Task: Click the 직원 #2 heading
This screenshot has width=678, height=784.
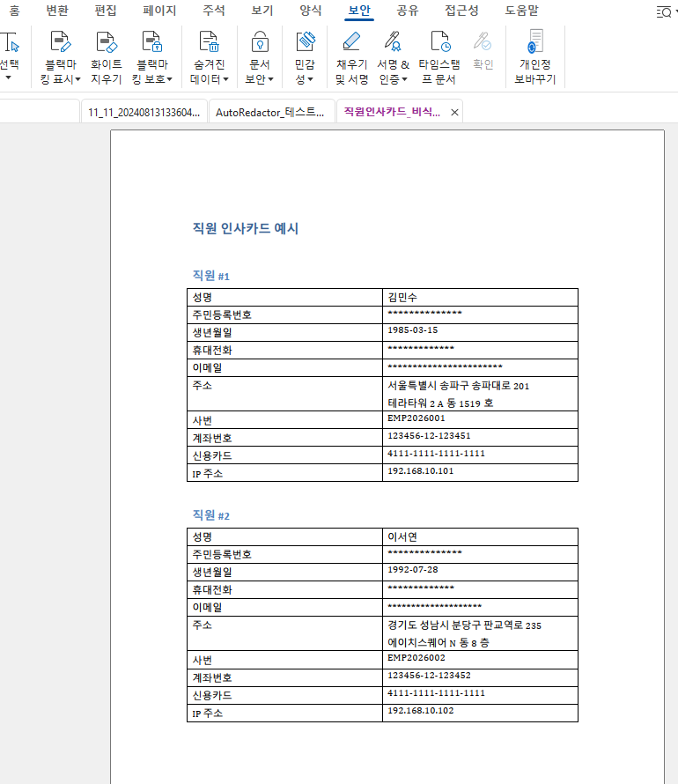Action: pyautogui.click(x=210, y=515)
